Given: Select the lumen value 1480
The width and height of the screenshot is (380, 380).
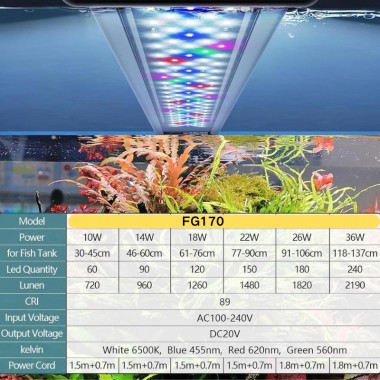Looking at the screenshot, I should point(249,285).
